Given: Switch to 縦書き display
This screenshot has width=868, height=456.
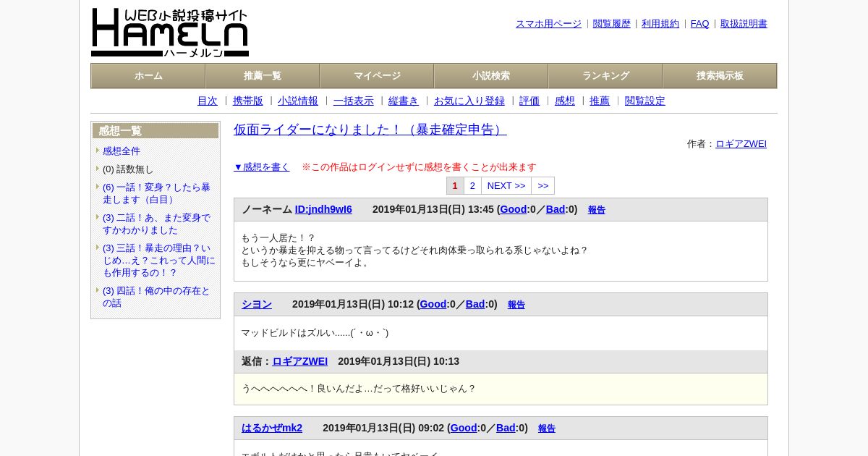Looking at the screenshot, I should coord(404,101).
